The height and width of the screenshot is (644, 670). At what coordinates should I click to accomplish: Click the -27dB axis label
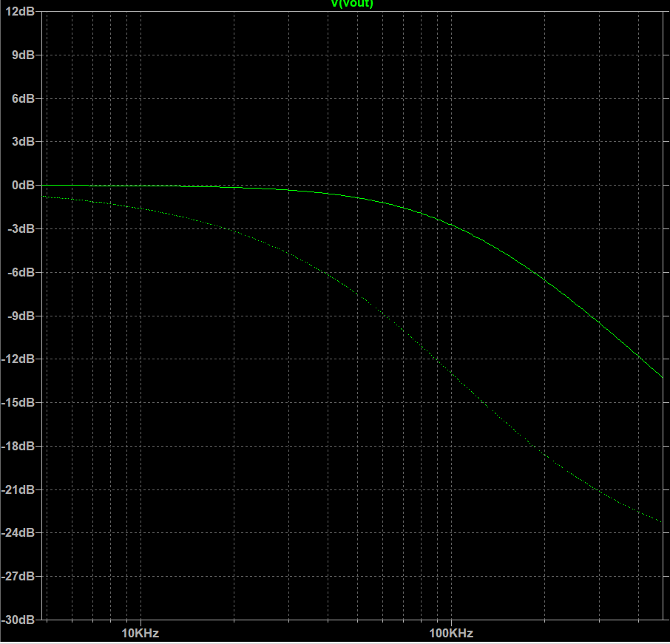pyautogui.click(x=18, y=577)
